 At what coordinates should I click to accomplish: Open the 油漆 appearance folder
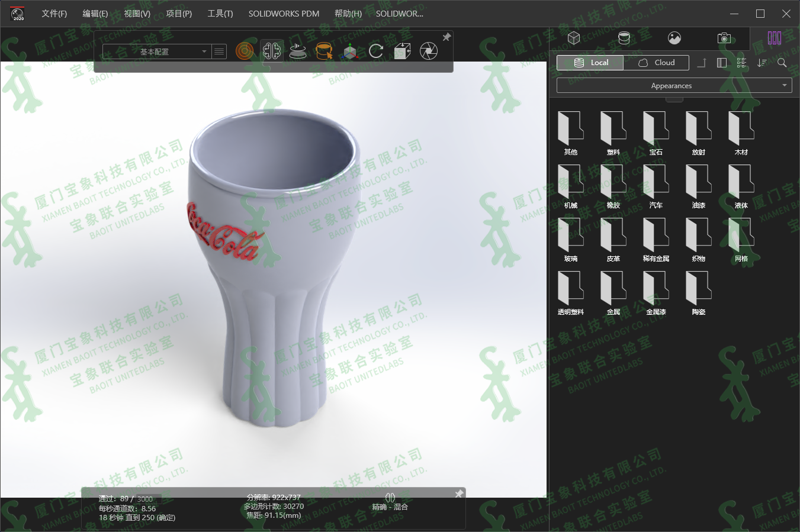(x=699, y=186)
